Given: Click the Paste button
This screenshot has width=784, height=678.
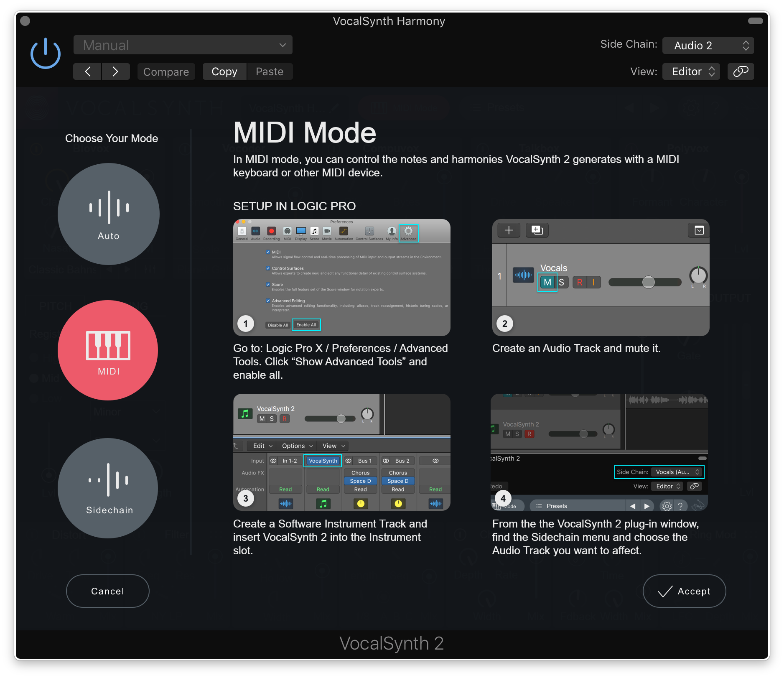Looking at the screenshot, I should 270,71.
